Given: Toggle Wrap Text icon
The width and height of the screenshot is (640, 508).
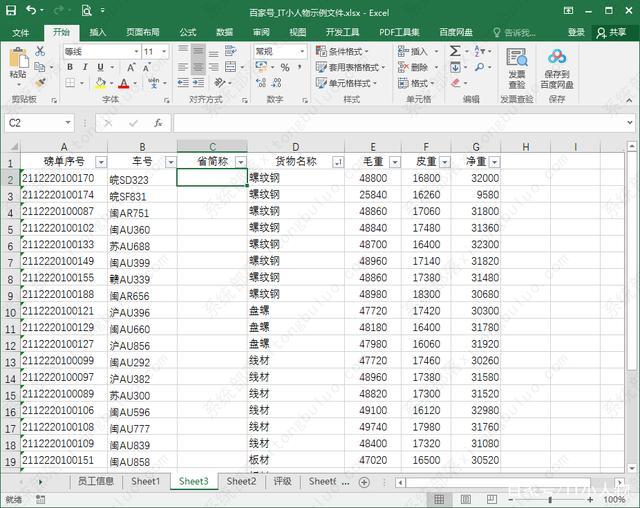Looking at the screenshot, I should (231, 51).
